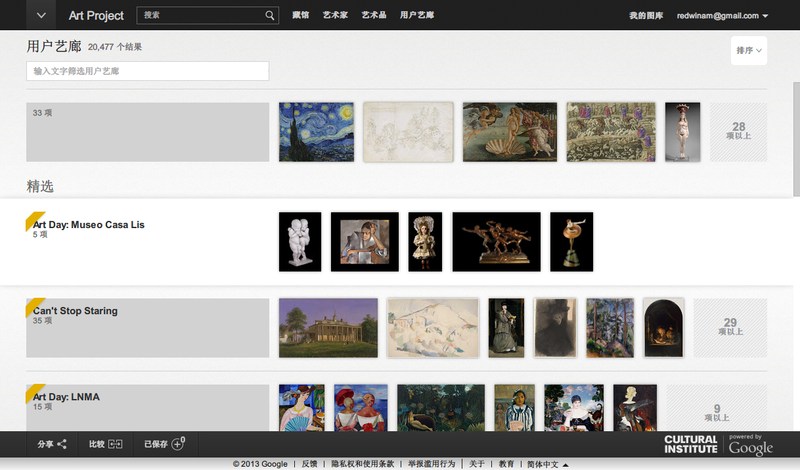Click the search magnifier icon
Screen dimensions: 800x470
[269, 15]
